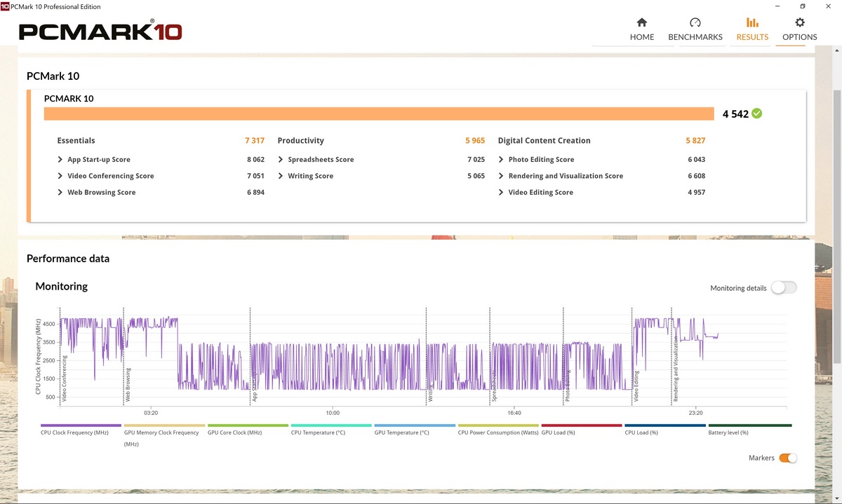Expand Photo Editing Score details
The image size is (842, 504).
[x=501, y=160]
